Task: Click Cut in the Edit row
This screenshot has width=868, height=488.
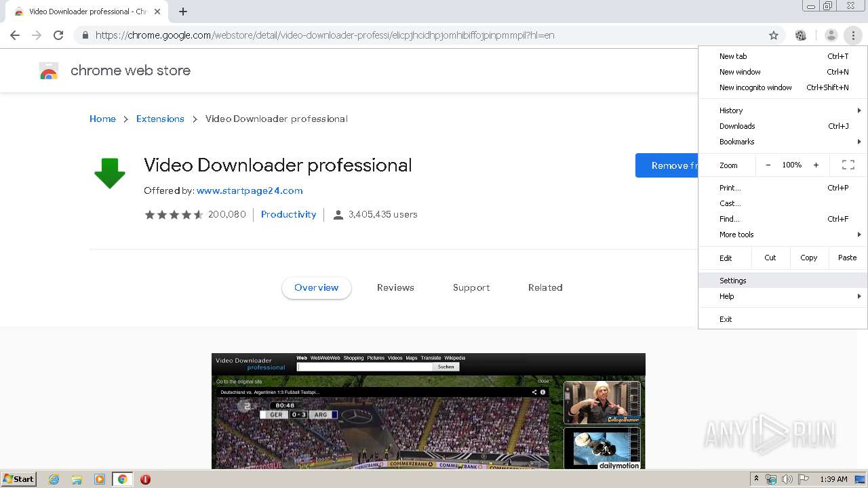Action: (x=770, y=258)
